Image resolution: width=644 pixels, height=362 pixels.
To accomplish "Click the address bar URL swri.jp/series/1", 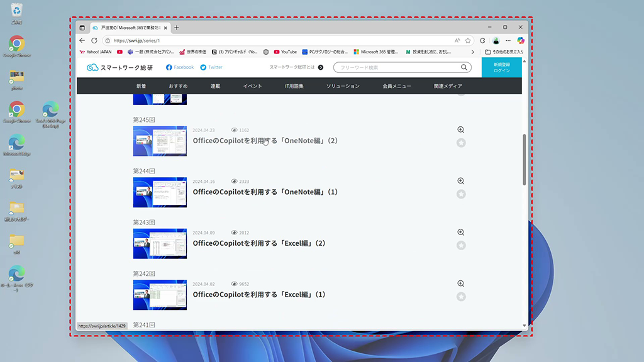I will [136, 41].
